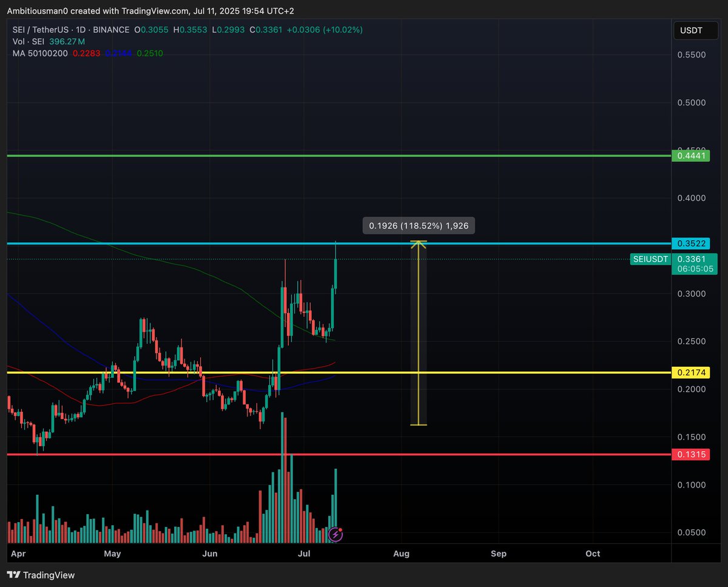Viewport: 728px width, 587px height.
Task: Click the Apr label on time axis
Action: click(19, 554)
